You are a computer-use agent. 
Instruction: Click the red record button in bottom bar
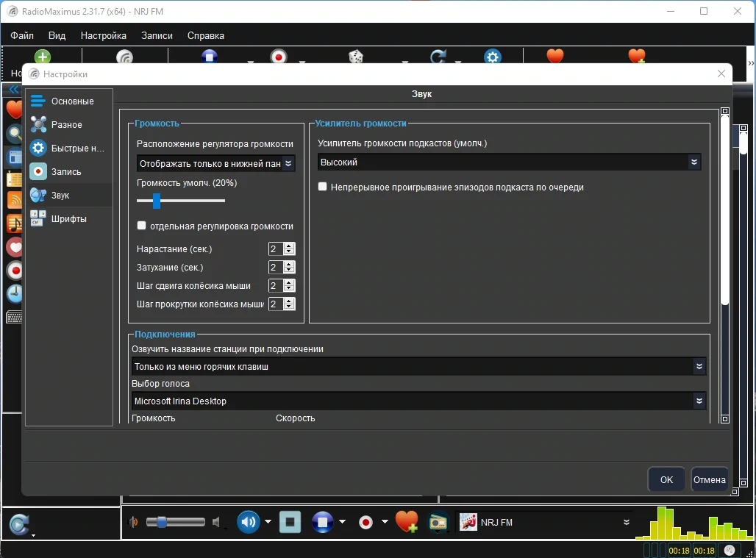coord(366,522)
